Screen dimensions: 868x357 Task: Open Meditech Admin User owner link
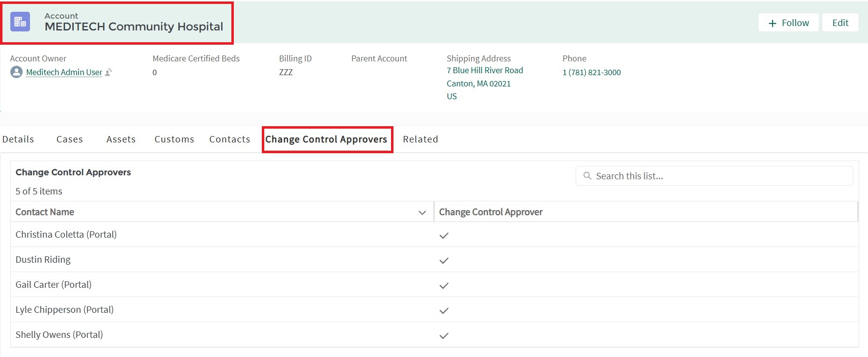pyautogui.click(x=64, y=72)
